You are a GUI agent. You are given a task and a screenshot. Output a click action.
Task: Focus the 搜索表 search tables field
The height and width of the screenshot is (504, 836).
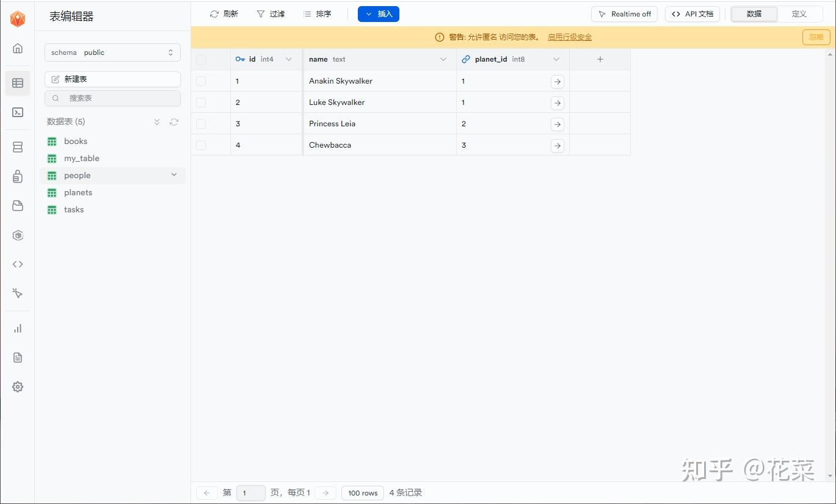(112, 98)
